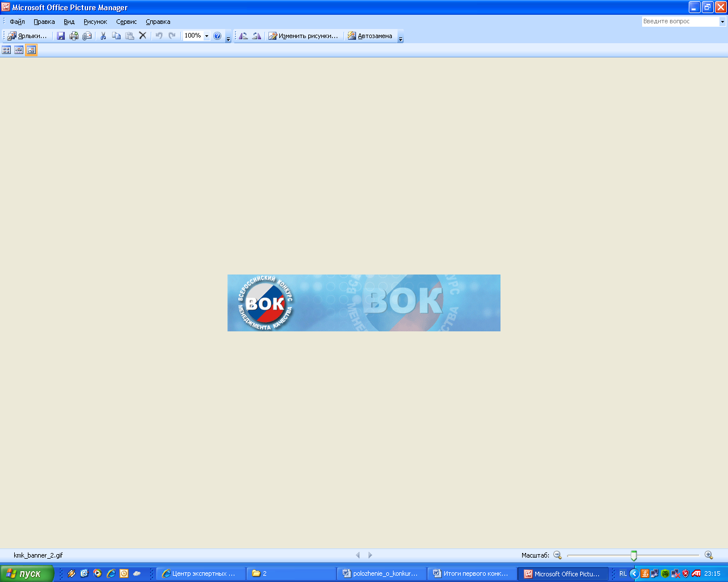Viewport: 728px width, 582px height.
Task: Open the 100% zoom dropdown
Action: click(x=206, y=36)
